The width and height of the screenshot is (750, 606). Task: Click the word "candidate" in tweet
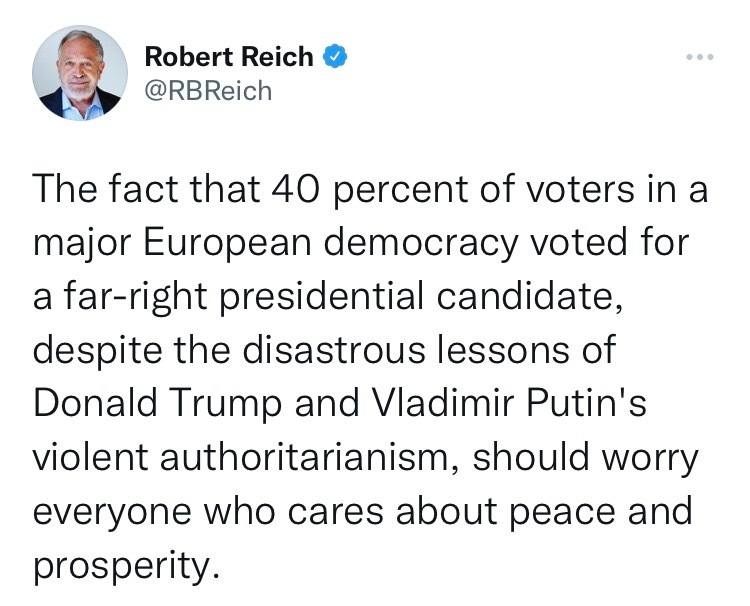(525, 297)
